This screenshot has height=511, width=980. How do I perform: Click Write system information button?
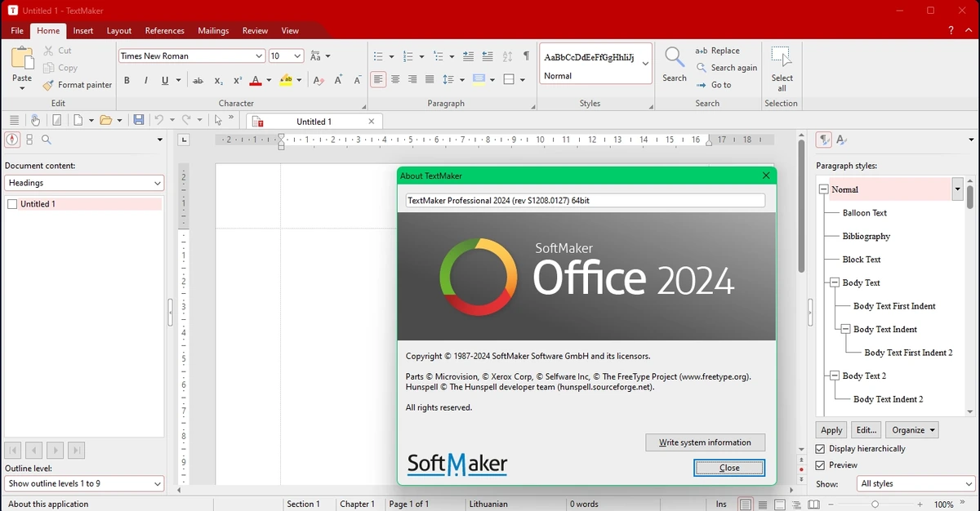[x=705, y=442]
